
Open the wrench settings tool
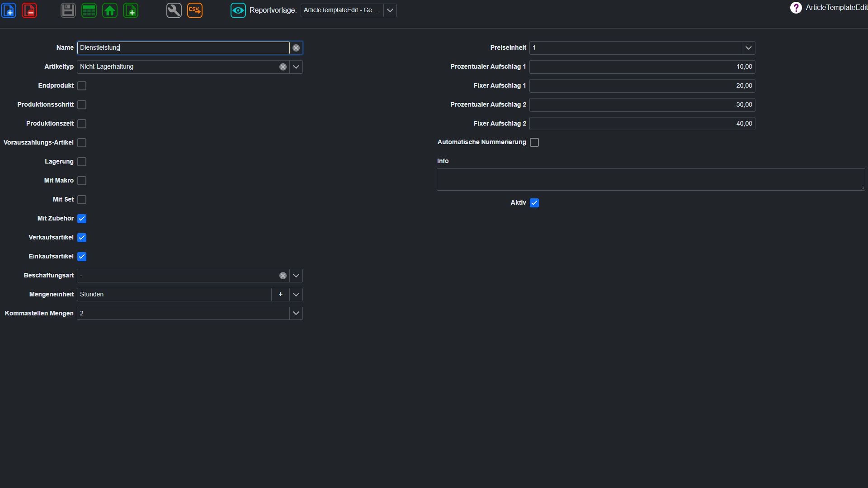click(174, 10)
